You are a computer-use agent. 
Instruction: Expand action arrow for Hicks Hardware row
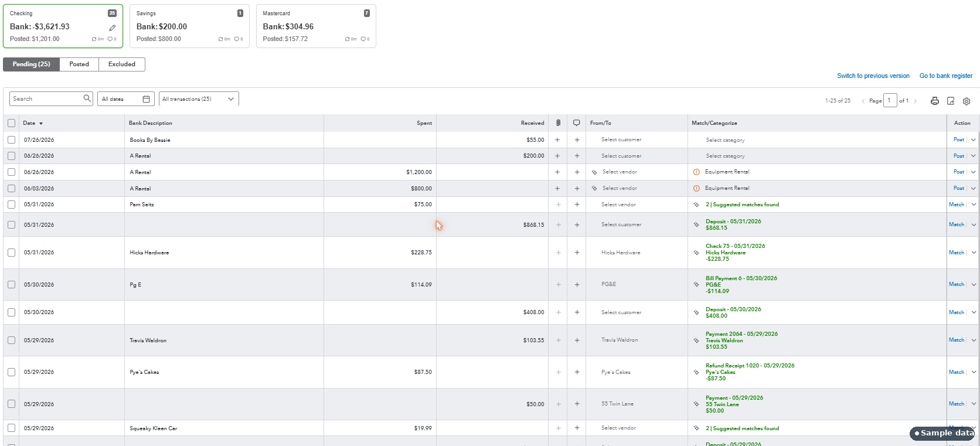974,253
